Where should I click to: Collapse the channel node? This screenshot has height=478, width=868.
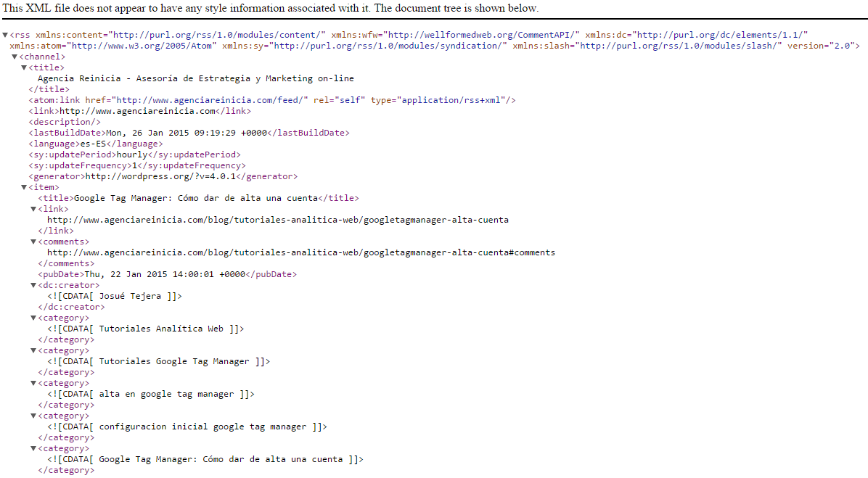pos(15,57)
